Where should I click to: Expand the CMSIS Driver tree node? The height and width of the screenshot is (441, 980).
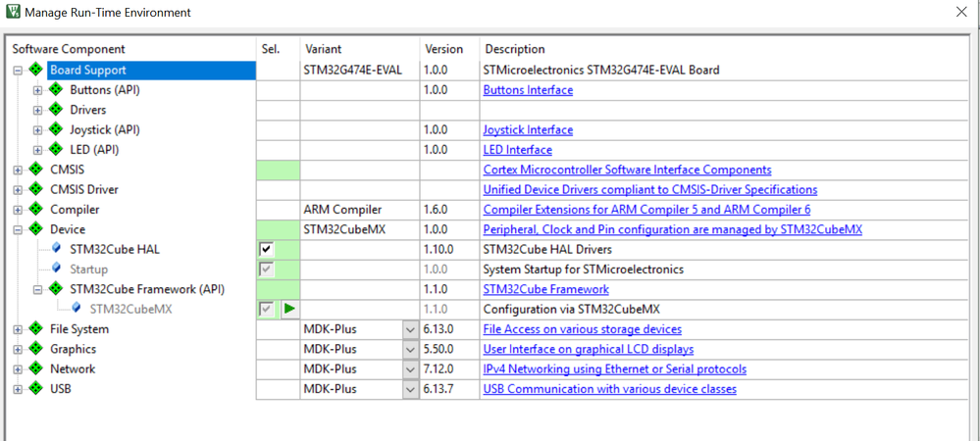click(18, 190)
